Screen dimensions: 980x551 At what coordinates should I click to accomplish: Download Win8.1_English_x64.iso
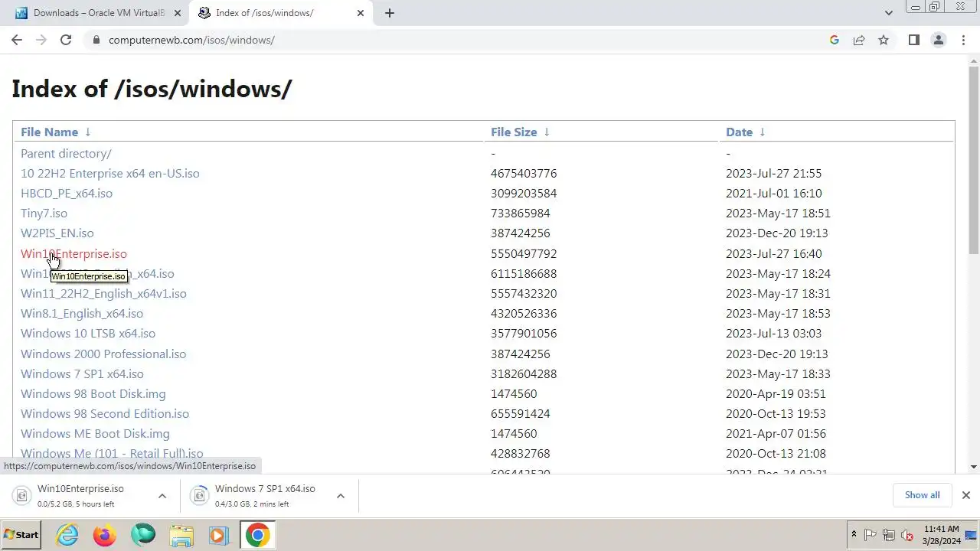click(82, 313)
